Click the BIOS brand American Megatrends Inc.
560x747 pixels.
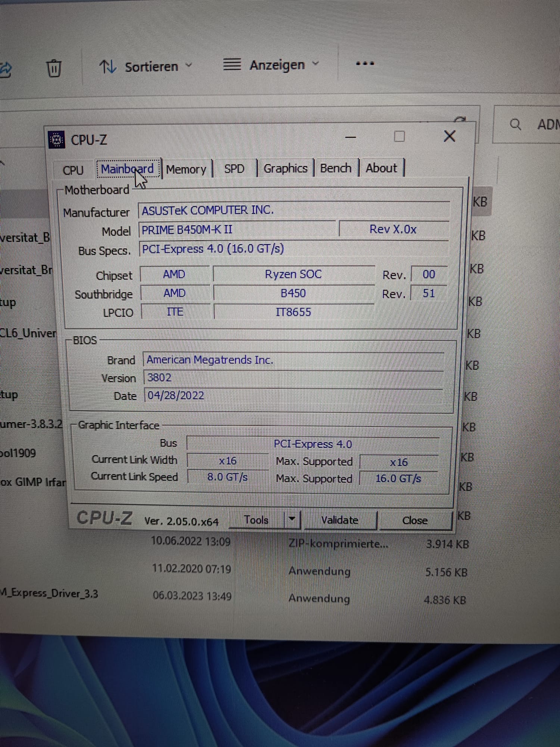[x=293, y=360]
